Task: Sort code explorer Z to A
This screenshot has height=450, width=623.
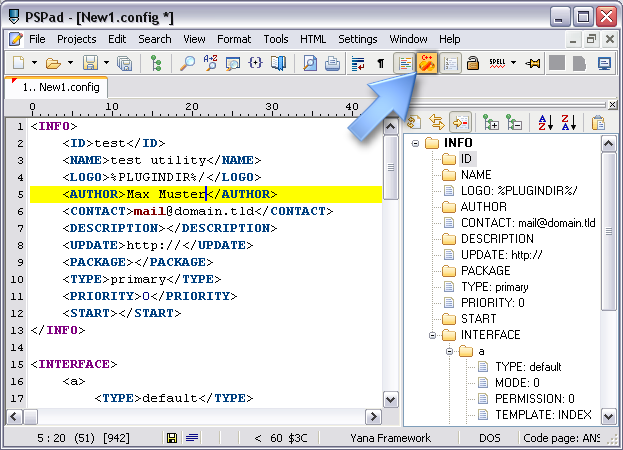Action: [569, 122]
